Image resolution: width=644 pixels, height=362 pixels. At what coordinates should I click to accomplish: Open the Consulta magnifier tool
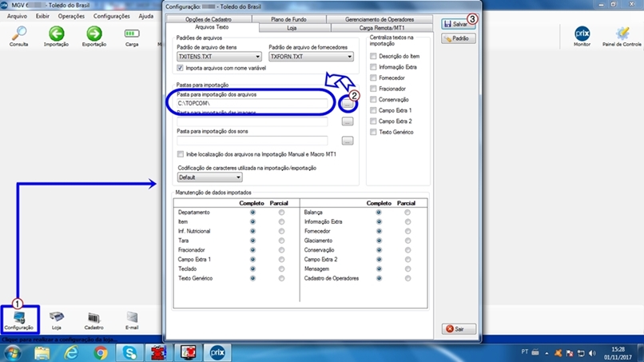(x=19, y=36)
